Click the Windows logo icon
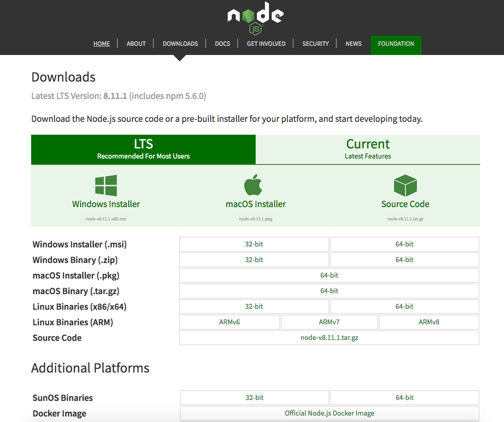The width and height of the screenshot is (504, 422). click(x=106, y=186)
